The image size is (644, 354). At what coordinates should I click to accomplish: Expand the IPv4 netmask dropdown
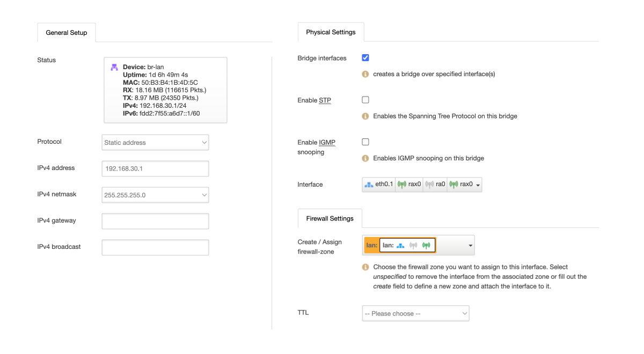point(155,195)
